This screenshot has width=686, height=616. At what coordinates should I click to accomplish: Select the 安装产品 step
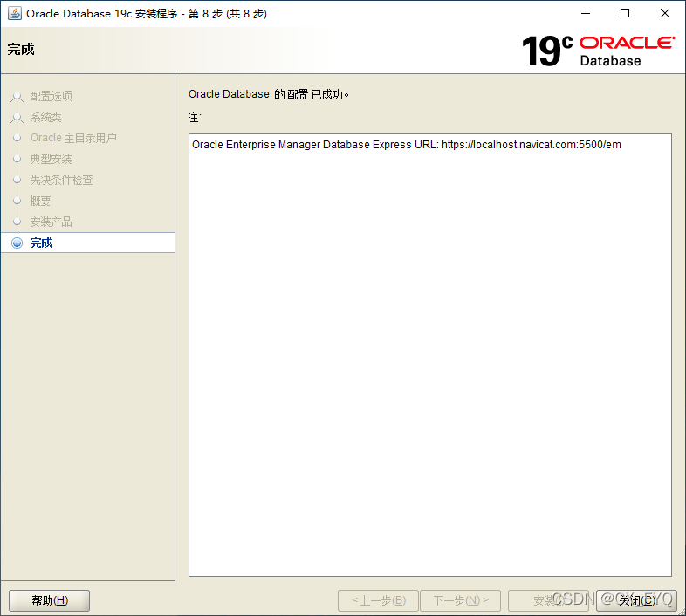pyautogui.click(x=51, y=222)
